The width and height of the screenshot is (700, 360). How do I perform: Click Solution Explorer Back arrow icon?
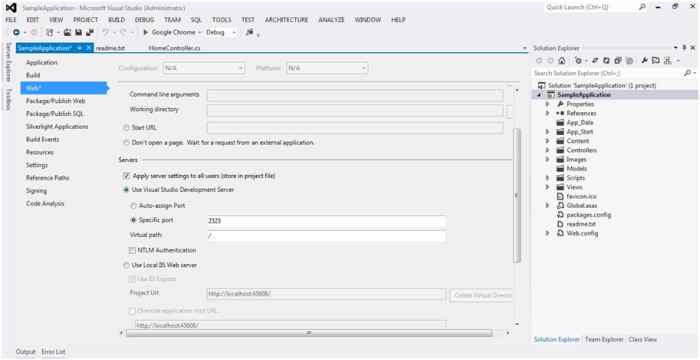pos(540,61)
